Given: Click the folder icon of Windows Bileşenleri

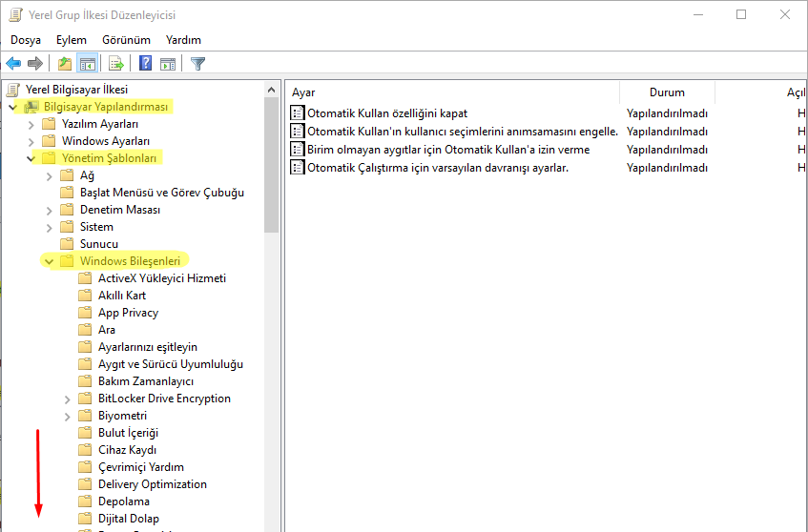Looking at the screenshot, I should (x=67, y=261).
